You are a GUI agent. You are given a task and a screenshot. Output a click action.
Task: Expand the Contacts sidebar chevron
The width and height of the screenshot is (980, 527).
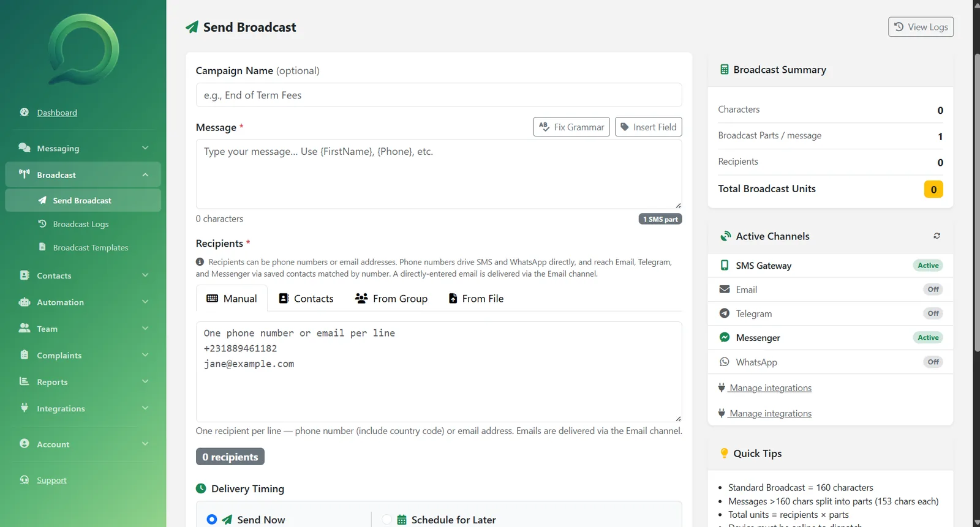point(145,275)
